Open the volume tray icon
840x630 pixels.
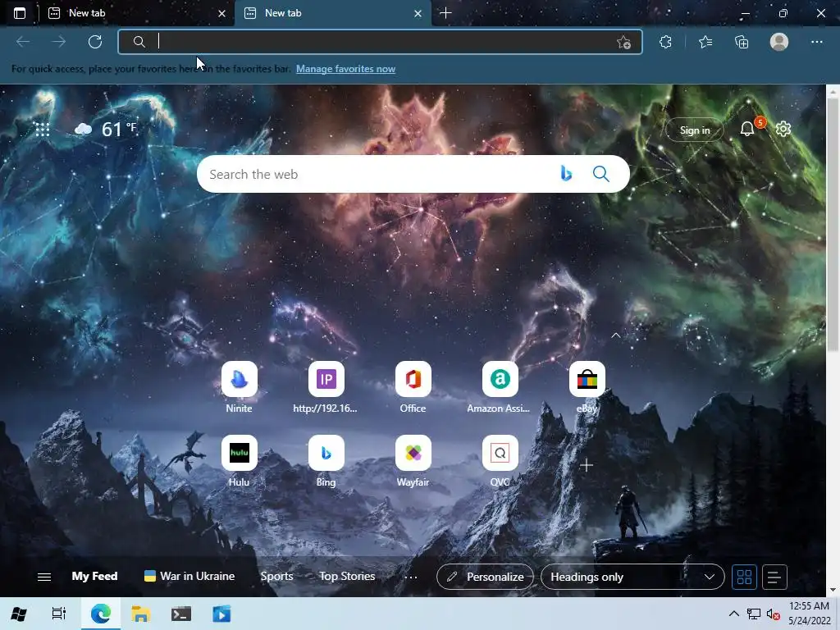point(773,614)
